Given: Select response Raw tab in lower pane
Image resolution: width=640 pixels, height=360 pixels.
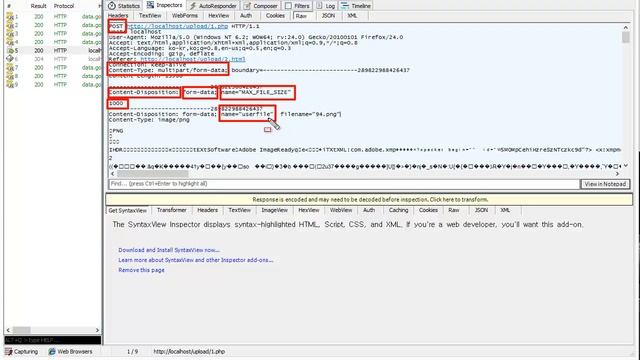Looking at the screenshot, I should [453, 210].
